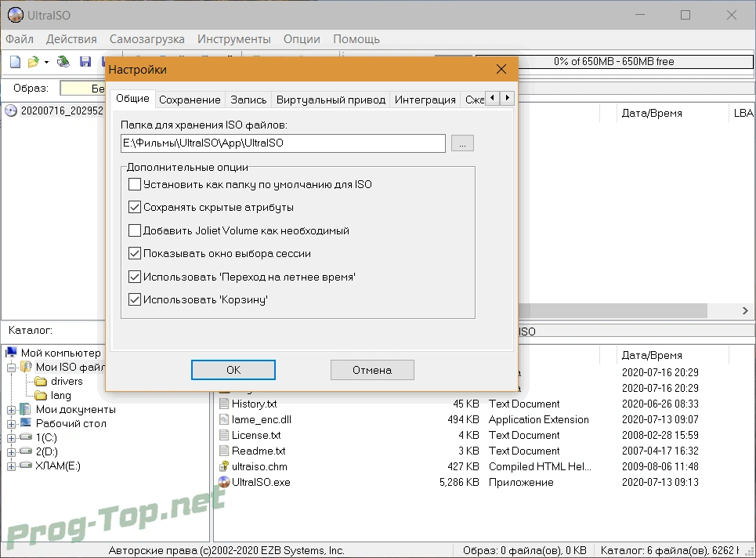Viewport: 756px width, 558px height.
Task: Click the UltraISO.exe application icon
Action: 224,482
